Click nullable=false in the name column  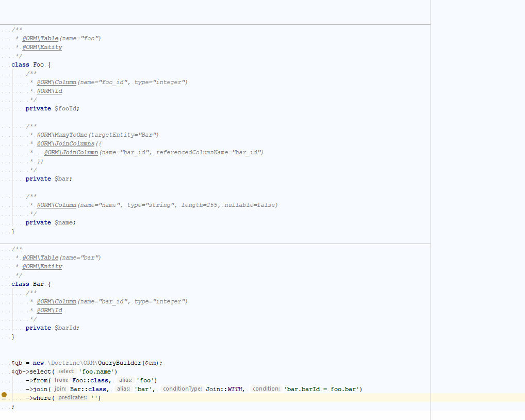[250, 205]
